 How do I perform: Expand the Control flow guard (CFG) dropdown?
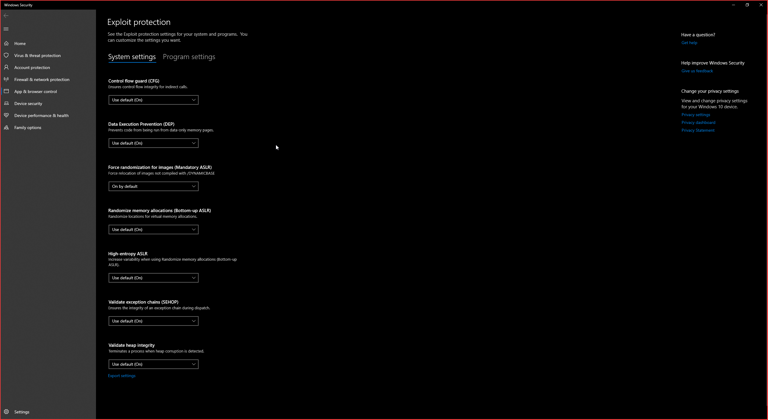coord(153,100)
